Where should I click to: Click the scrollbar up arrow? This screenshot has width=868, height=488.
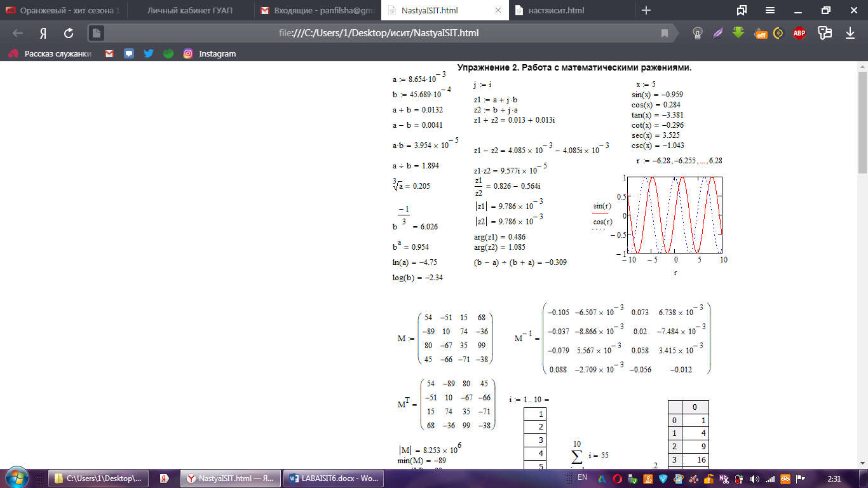862,66
